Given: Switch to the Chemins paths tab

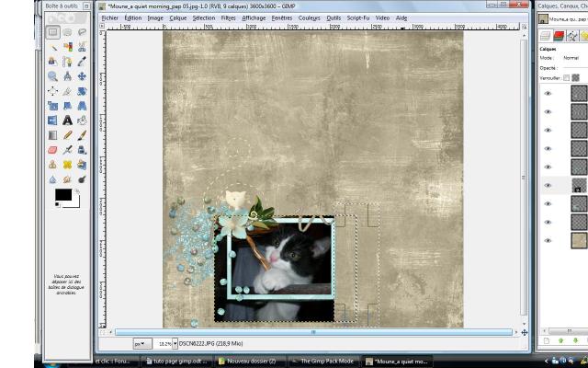Looking at the screenshot, I should [x=571, y=36].
